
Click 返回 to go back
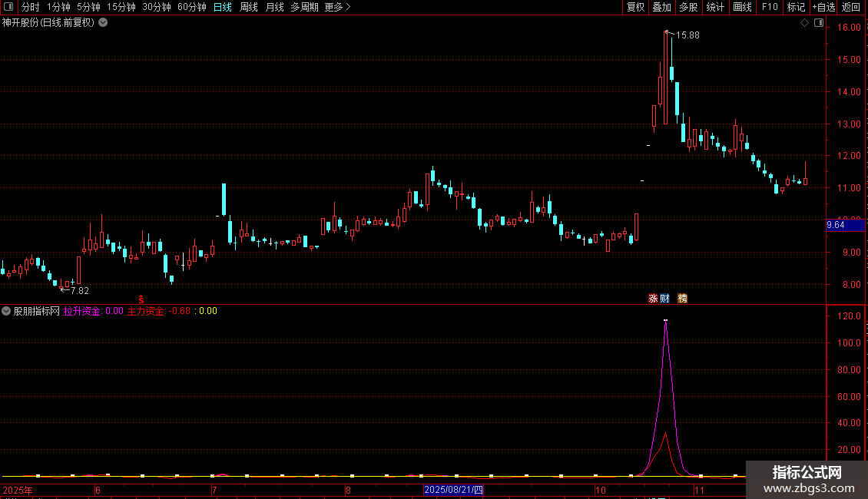coord(851,7)
